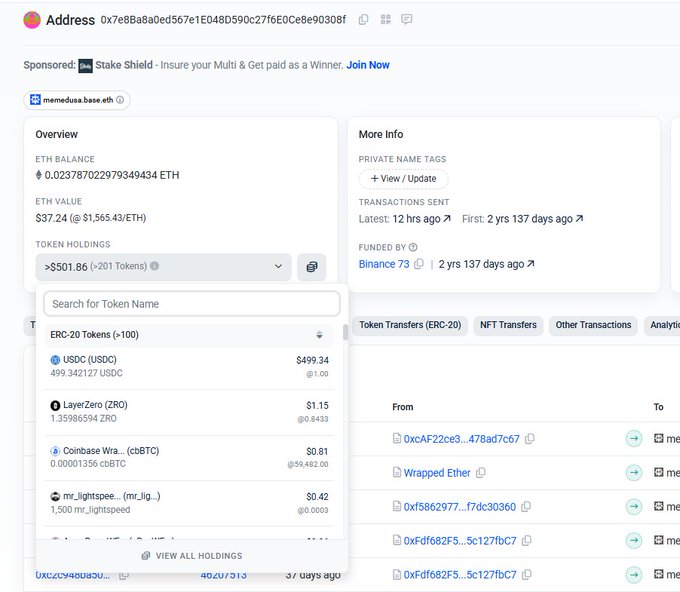Copy the address to clipboard
This screenshot has height=592, width=680.
point(363,20)
